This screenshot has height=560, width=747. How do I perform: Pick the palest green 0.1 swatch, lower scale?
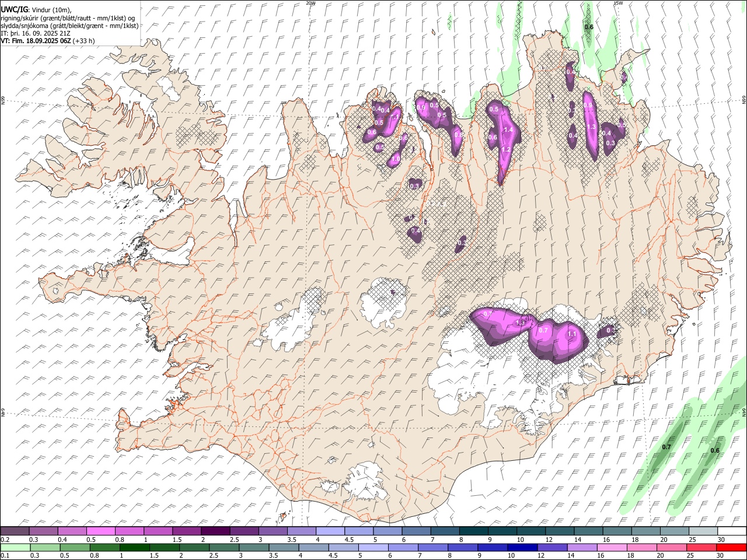pos(15,547)
